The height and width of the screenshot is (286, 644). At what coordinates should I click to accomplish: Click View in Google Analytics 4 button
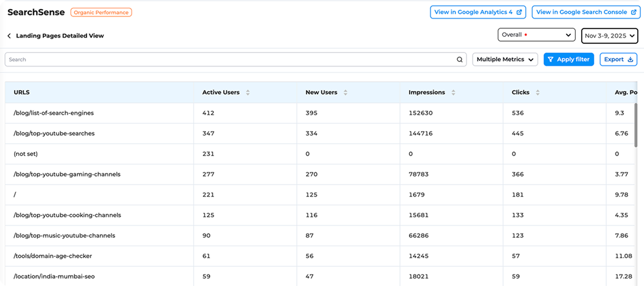point(478,12)
